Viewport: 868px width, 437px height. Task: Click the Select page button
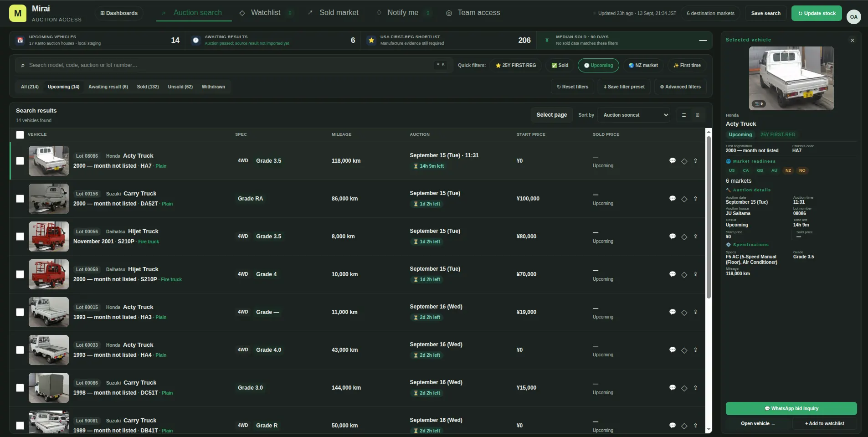coord(551,115)
